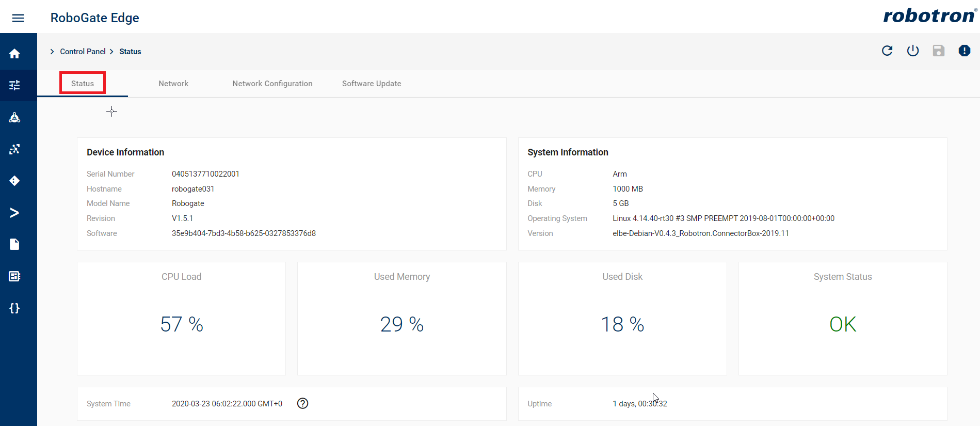Open the connectors triangle-nodes sidebar icon
Screen dimensions: 980x426
pos(14,117)
